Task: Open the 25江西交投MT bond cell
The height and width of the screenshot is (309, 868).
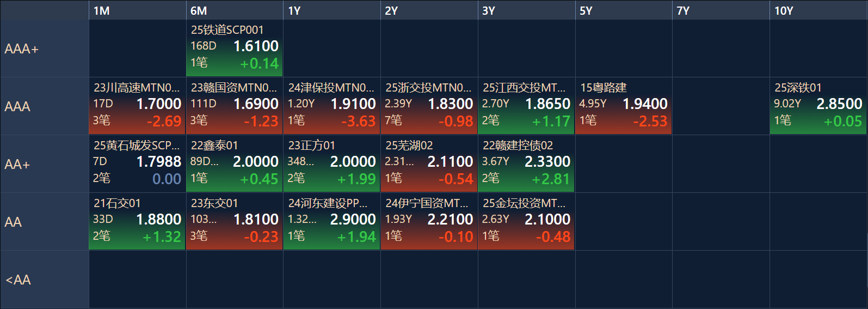Action: point(527,106)
